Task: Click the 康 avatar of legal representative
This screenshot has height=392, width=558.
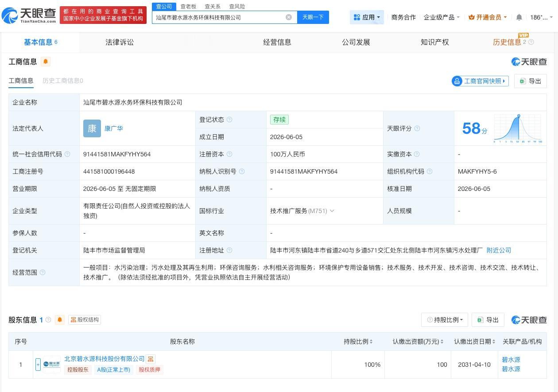Action: 92,128
